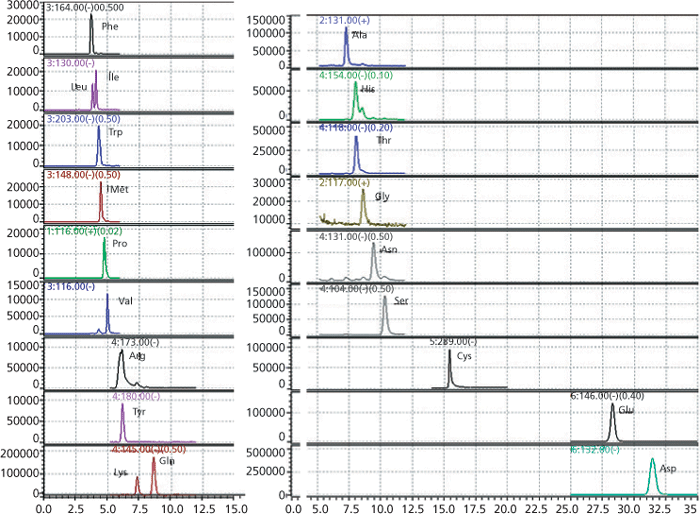Click the teal Asp chromatogram peak
Image resolution: width=700 pixels, height=515 pixels.
coord(652,476)
